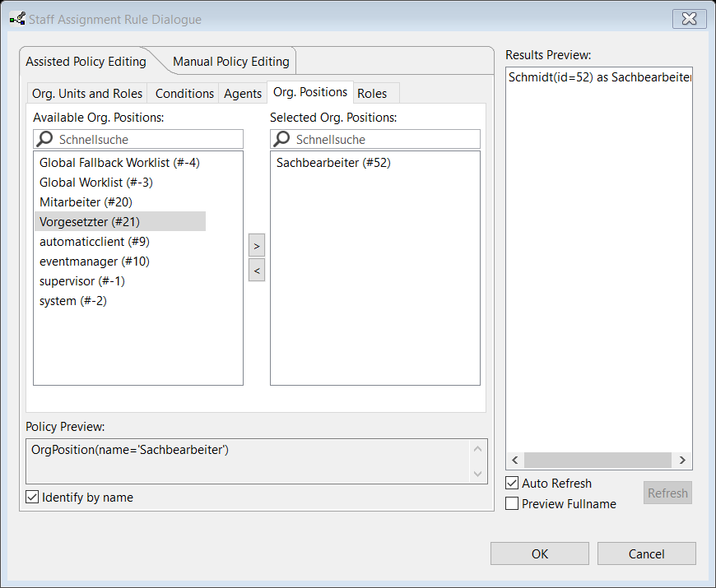Click the add arrow (>) button

[257, 245]
